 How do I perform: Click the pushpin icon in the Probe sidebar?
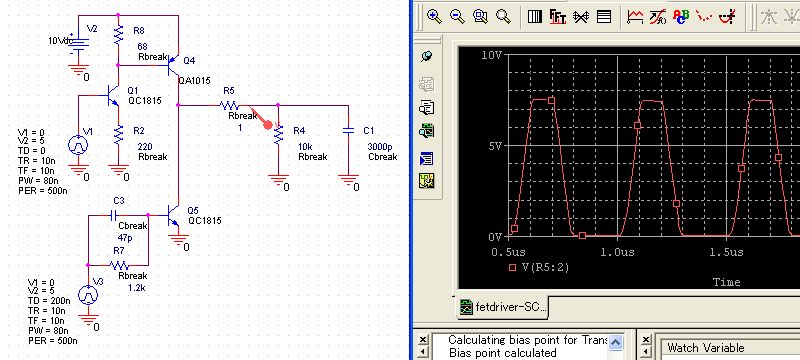pos(427,57)
